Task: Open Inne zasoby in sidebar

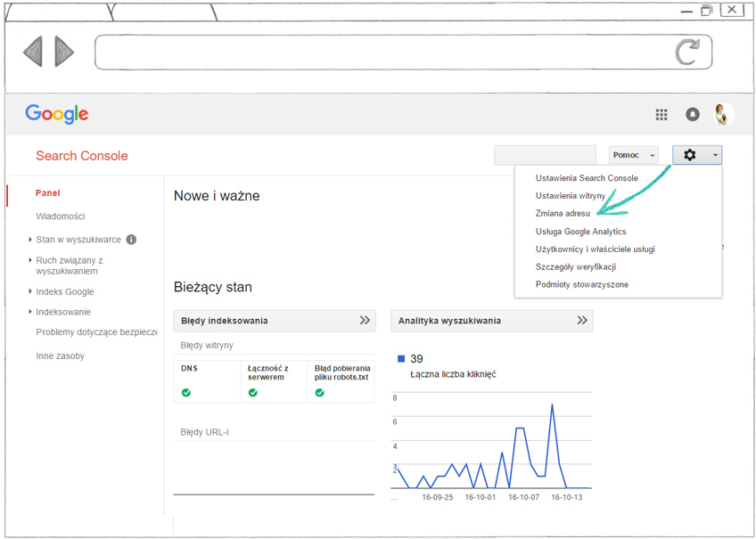Action: (x=60, y=356)
